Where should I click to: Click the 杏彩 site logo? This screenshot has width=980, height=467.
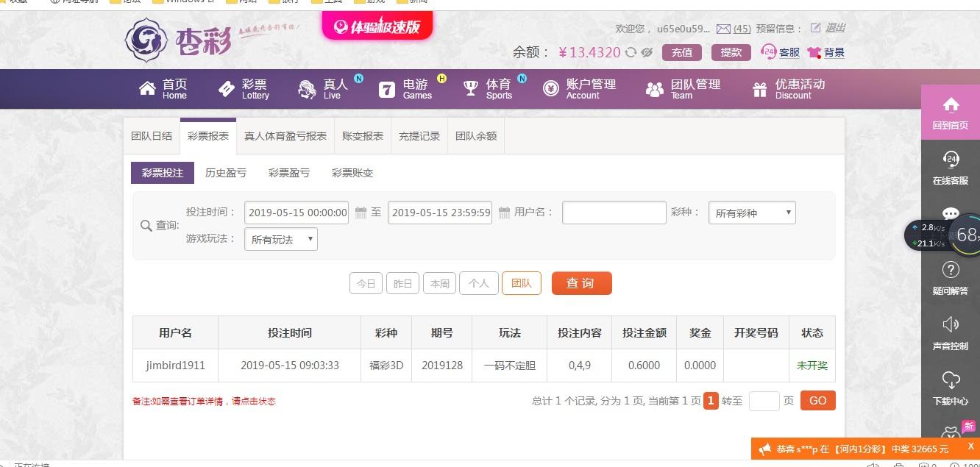point(177,40)
